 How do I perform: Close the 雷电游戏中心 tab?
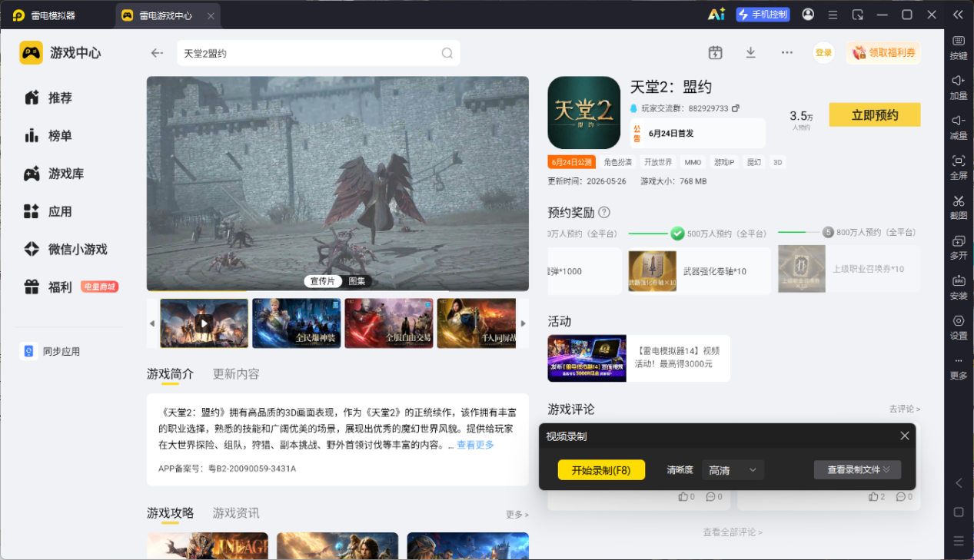211,15
